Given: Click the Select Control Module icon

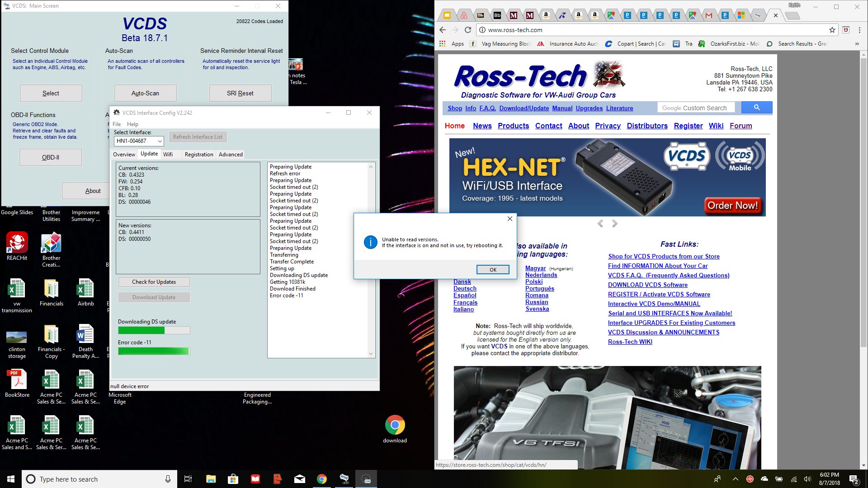Looking at the screenshot, I should (x=51, y=93).
